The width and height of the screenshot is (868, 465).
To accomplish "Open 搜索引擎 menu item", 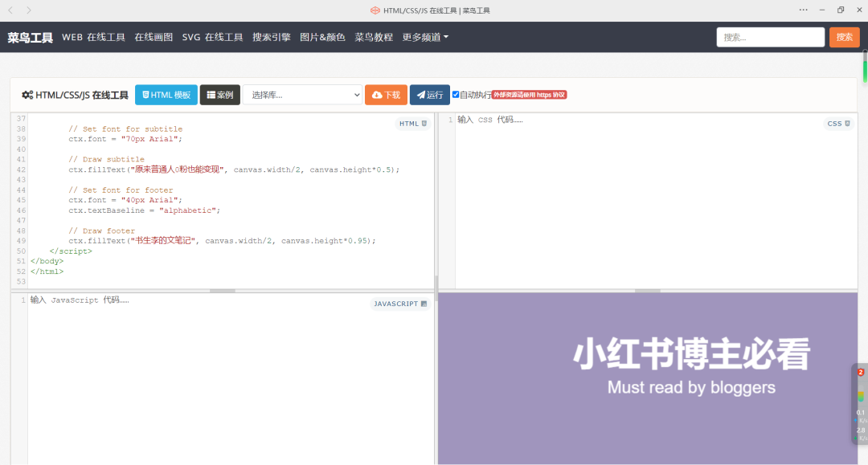I will (272, 37).
